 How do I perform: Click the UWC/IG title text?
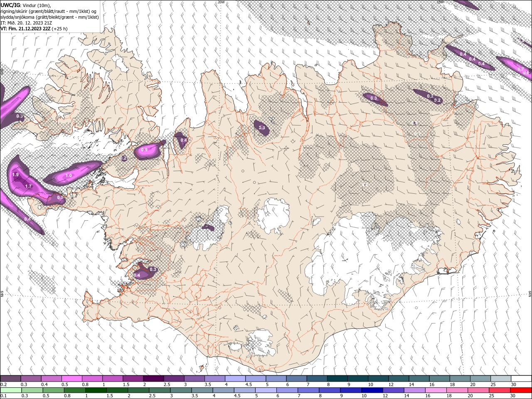[x=10, y=5]
